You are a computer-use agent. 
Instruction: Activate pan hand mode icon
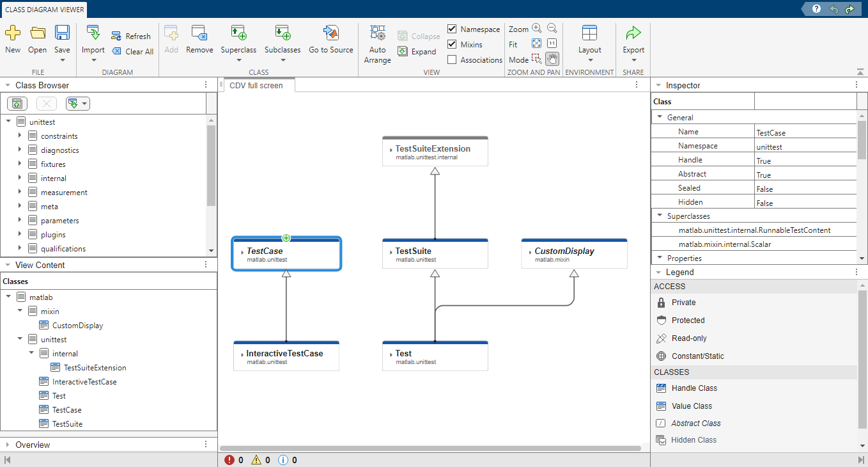tap(552, 59)
